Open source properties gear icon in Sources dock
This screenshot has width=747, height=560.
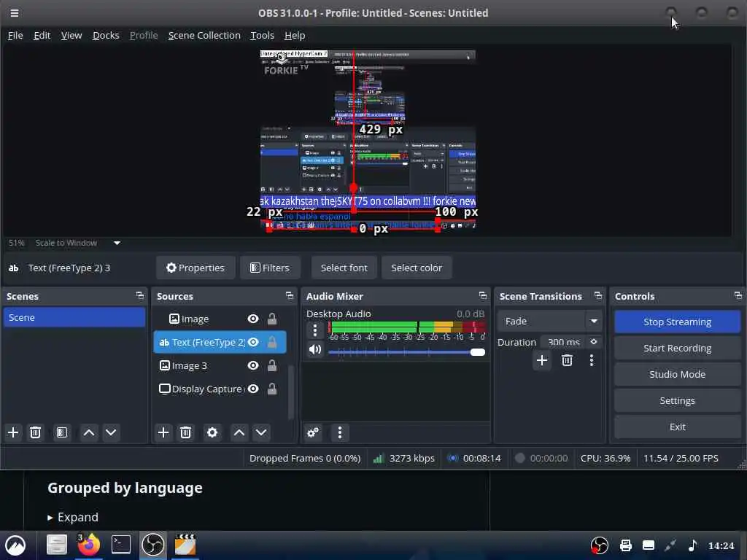click(x=212, y=432)
